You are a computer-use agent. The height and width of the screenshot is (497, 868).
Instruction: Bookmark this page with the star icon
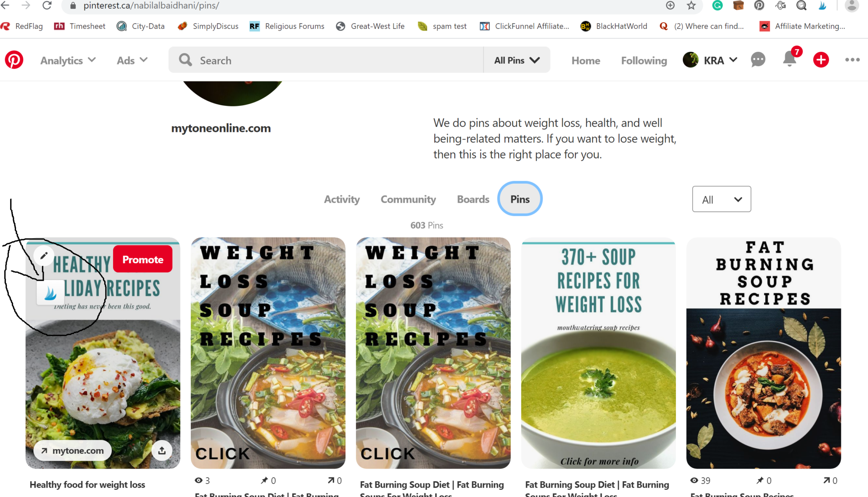pos(691,6)
